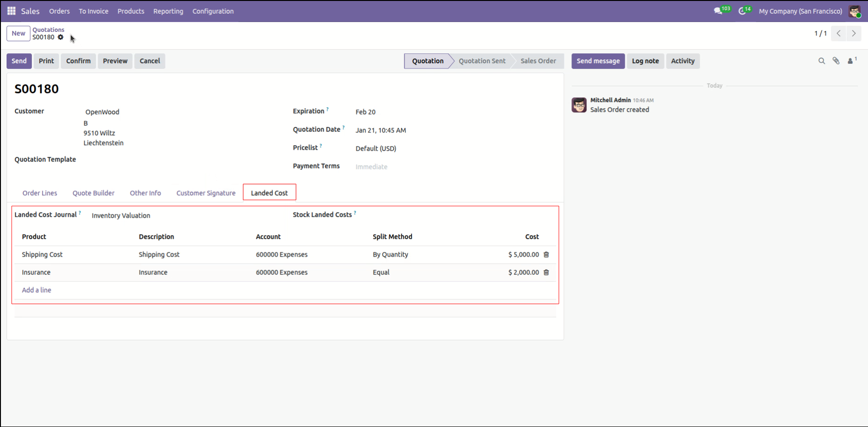Open the apps grid menu icon
This screenshot has width=868, height=427.
pyautogui.click(x=11, y=11)
